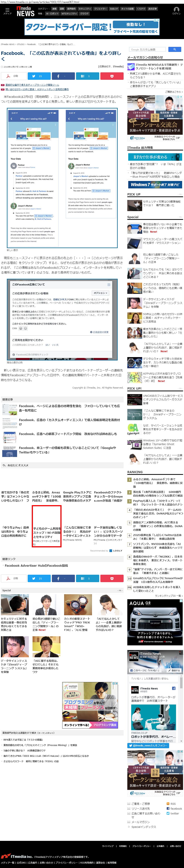Click the ITmedia Inc. footer logo
The height and width of the screenshot is (868, 184).
17,856
